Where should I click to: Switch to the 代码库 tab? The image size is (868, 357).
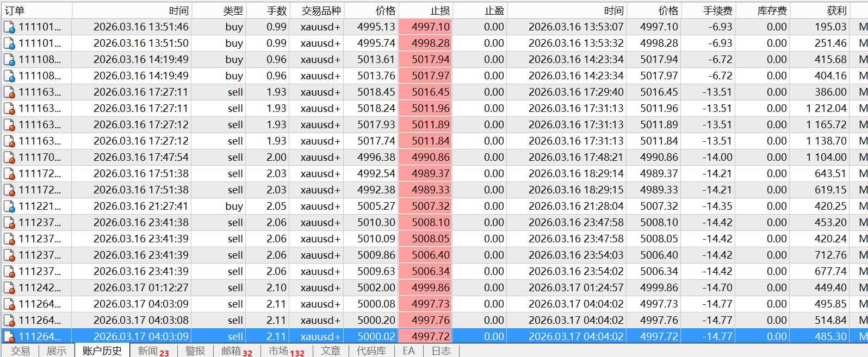[x=371, y=350]
